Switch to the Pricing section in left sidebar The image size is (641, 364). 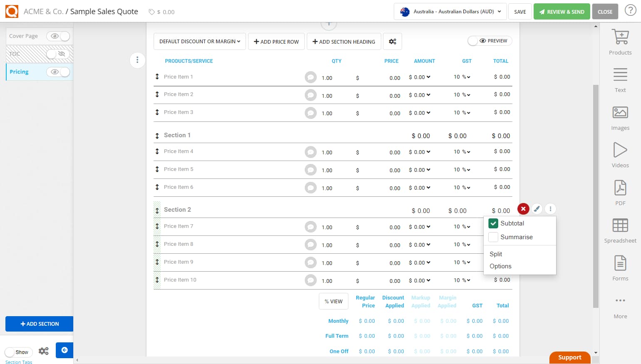19,72
